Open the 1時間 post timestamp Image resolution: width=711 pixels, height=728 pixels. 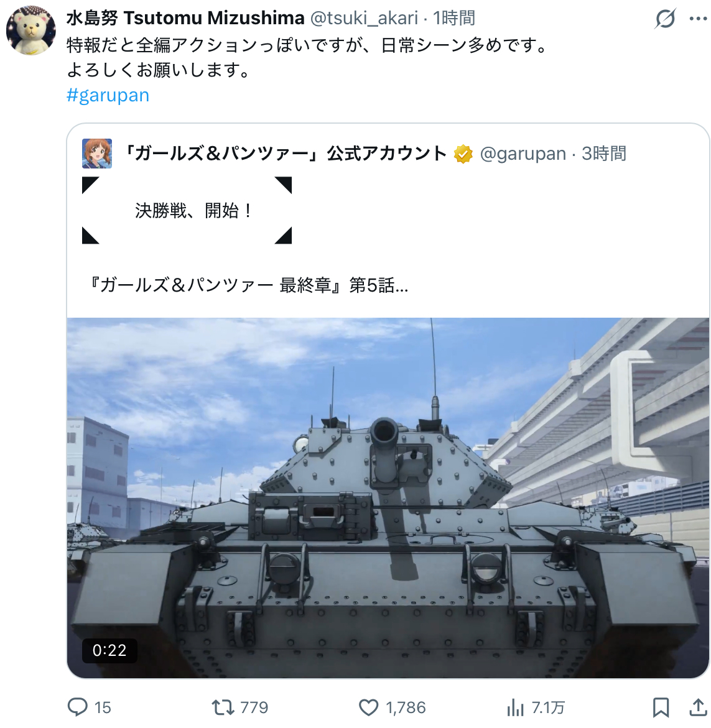pyautogui.click(x=454, y=18)
